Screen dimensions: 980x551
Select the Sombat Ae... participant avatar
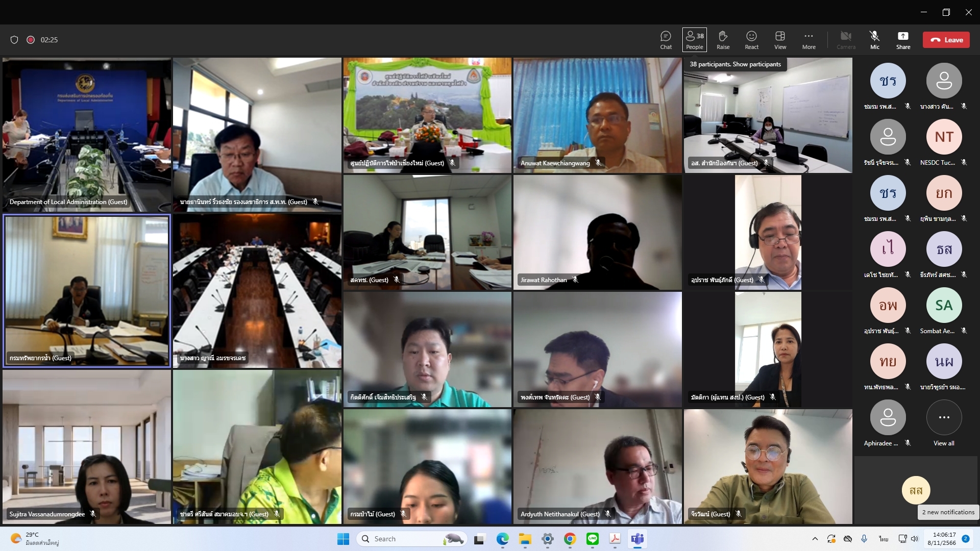[944, 305]
